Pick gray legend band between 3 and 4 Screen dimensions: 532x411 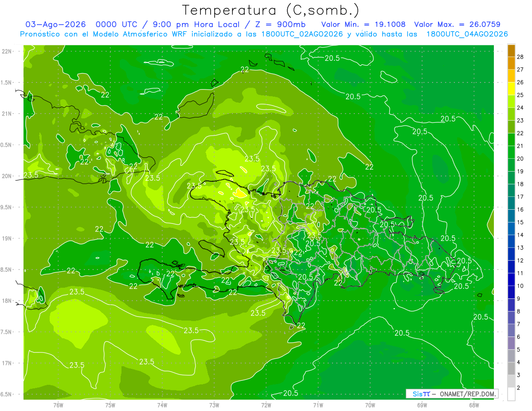[511, 368]
